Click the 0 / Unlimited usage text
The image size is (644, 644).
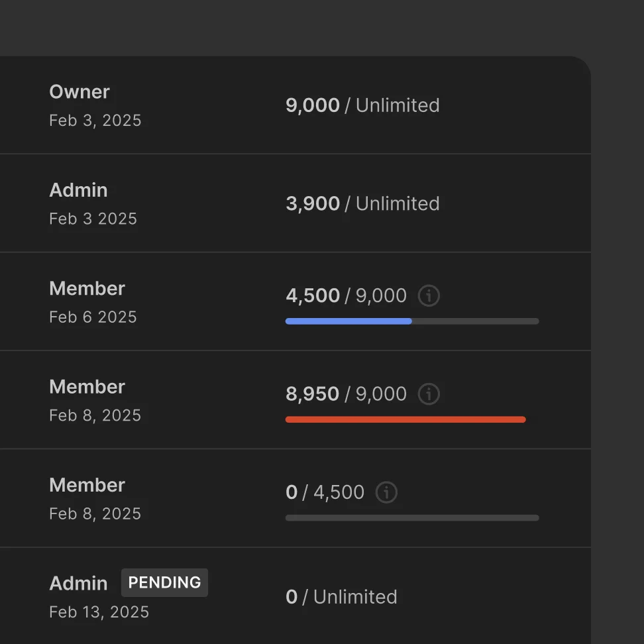coord(341,597)
